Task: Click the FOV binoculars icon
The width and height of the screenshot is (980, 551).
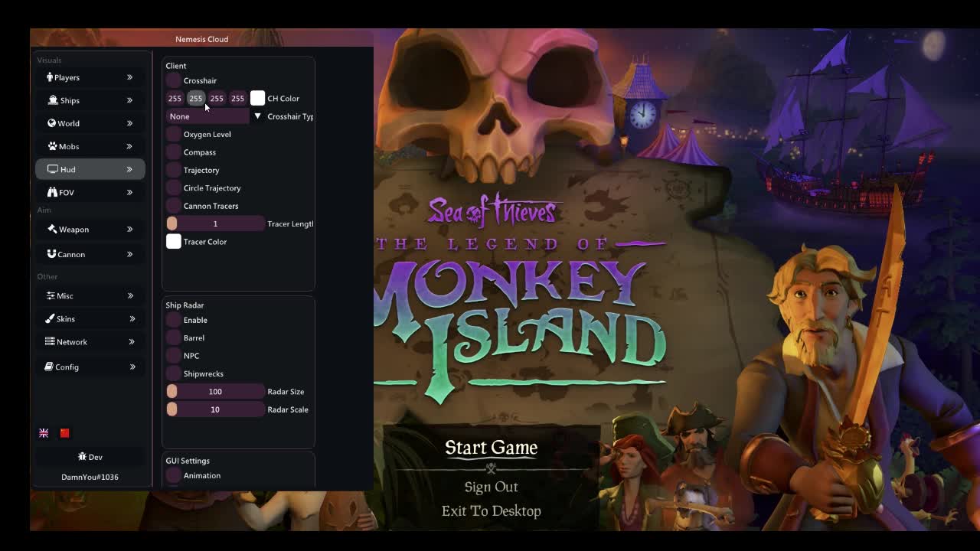Action: coord(52,192)
